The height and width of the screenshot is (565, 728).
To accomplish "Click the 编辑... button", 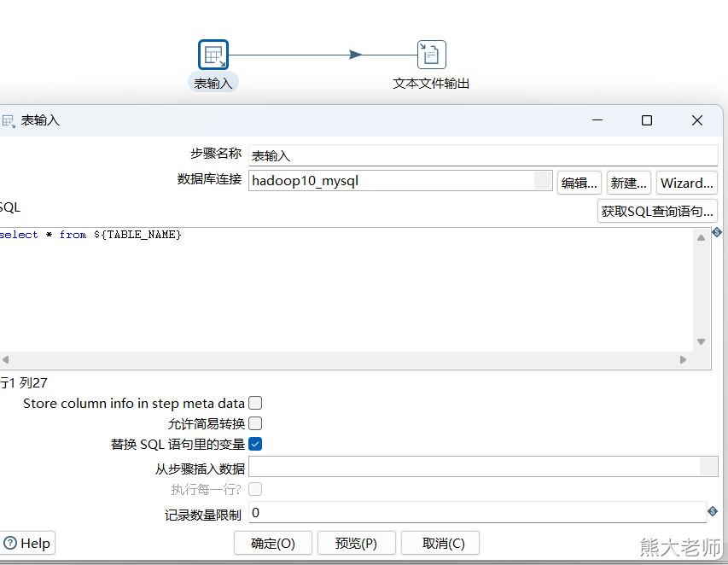I will [579, 183].
